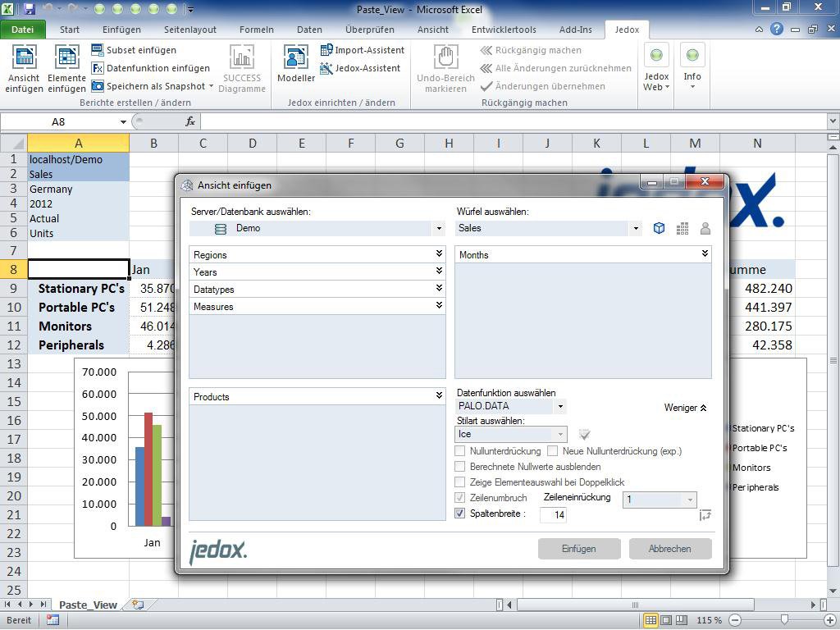Click the Abbrechen button

(670, 549)
